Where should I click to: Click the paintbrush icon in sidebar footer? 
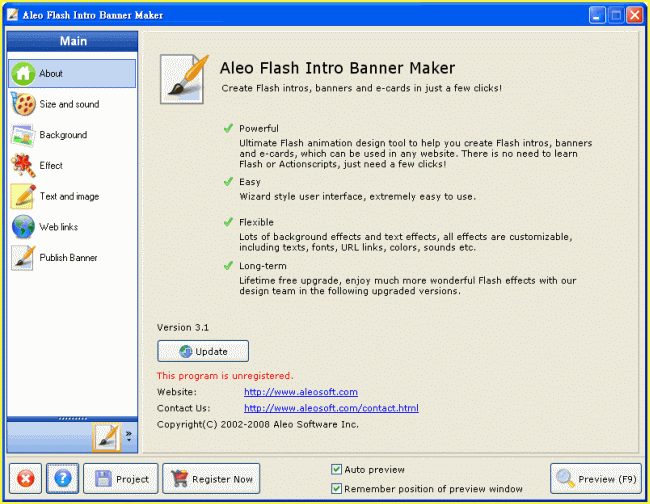point(106,435)
